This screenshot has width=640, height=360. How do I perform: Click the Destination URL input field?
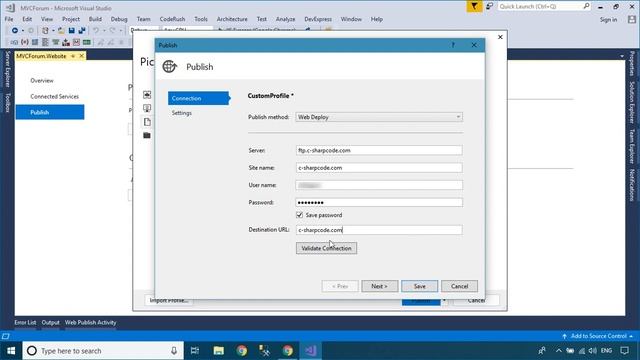(379, 230)
